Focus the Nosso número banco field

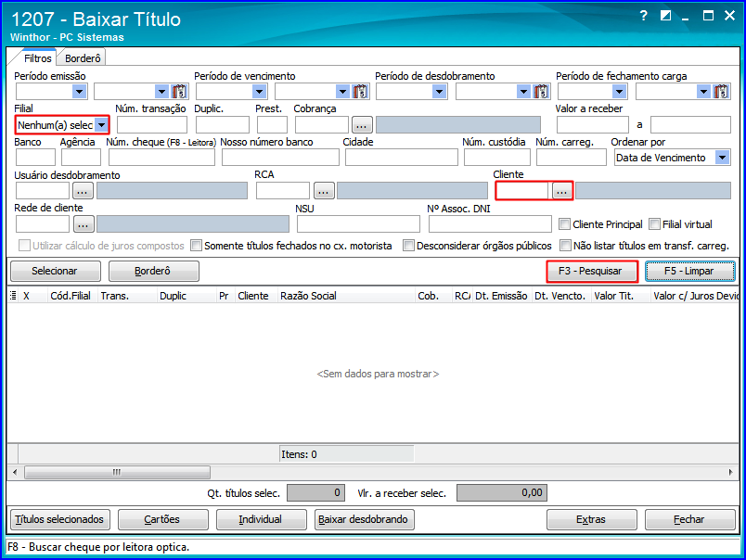click(x=280, y=158)
